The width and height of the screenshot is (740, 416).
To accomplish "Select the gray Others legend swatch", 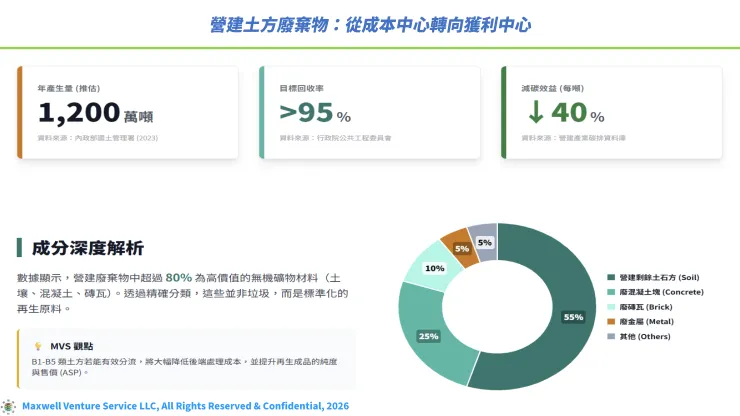I will [x=611, y=336].
